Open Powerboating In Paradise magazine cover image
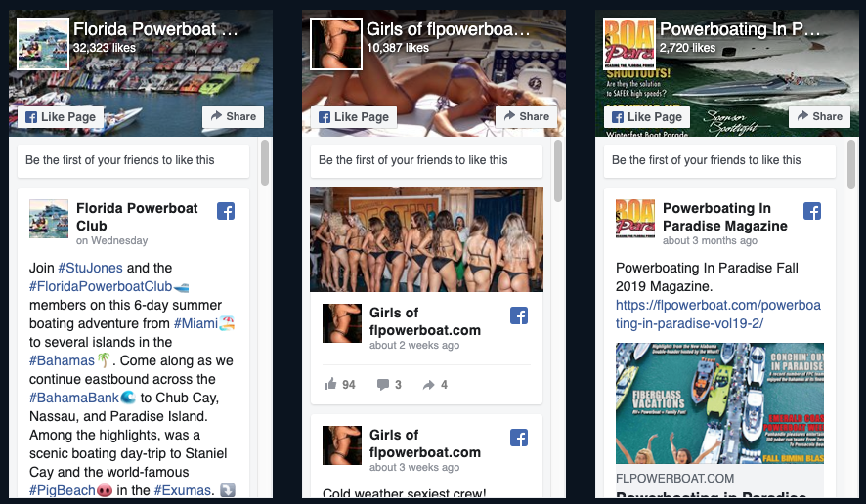 click(719, 403)
